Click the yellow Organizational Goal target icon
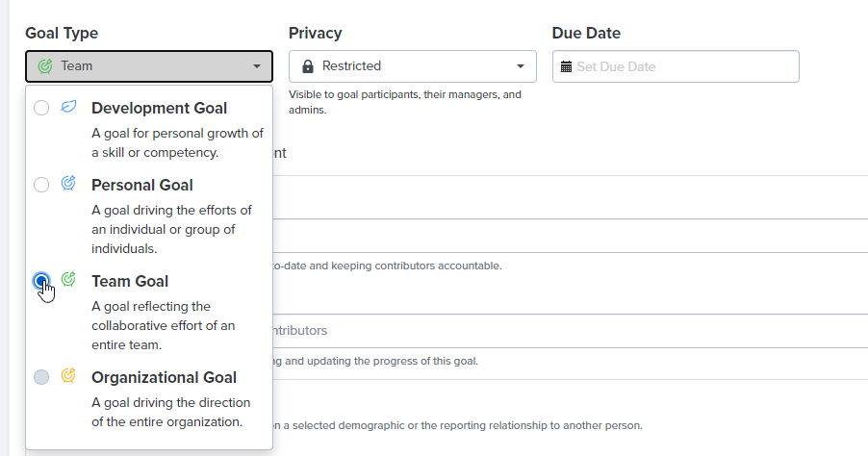The image size is (868, 456). tap(68, 375)
